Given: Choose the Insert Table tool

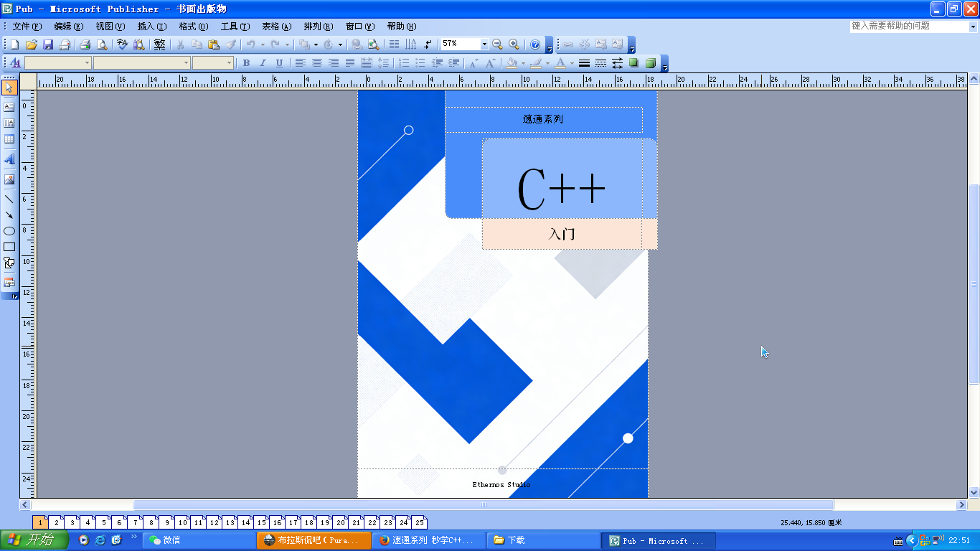Looking at the screenshot, I should (9, 139).
